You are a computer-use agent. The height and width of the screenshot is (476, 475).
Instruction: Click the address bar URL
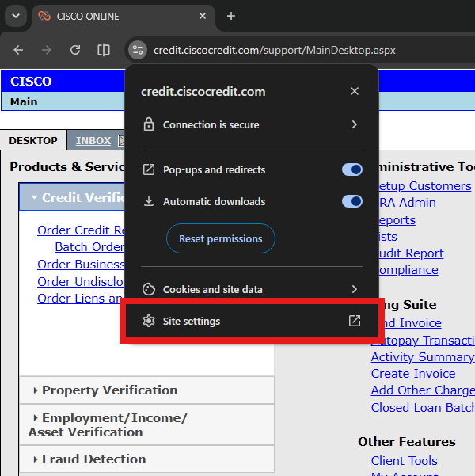click(x=275, y=50)
